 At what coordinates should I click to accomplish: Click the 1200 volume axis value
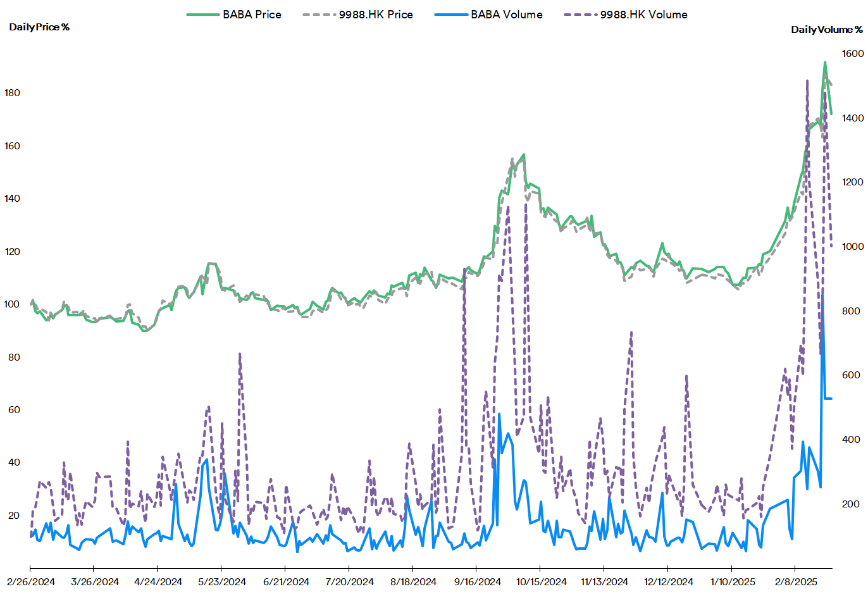[852, 182]
